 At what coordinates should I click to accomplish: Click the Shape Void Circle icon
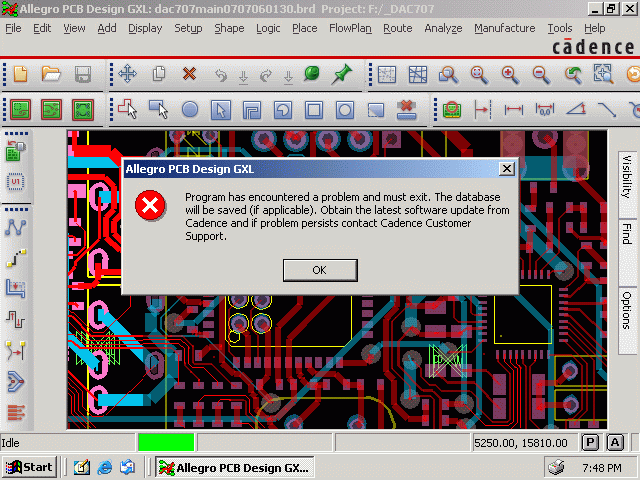click(x=344, y=110)
